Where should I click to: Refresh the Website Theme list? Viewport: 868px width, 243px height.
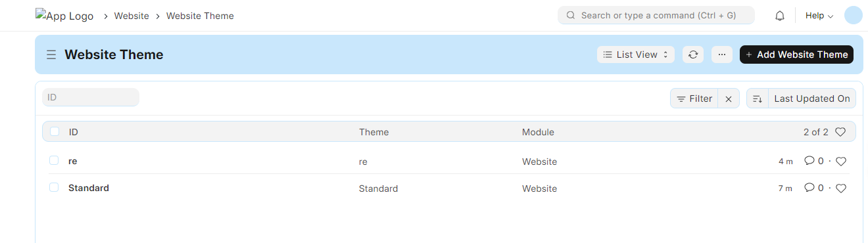click(693, 55)
